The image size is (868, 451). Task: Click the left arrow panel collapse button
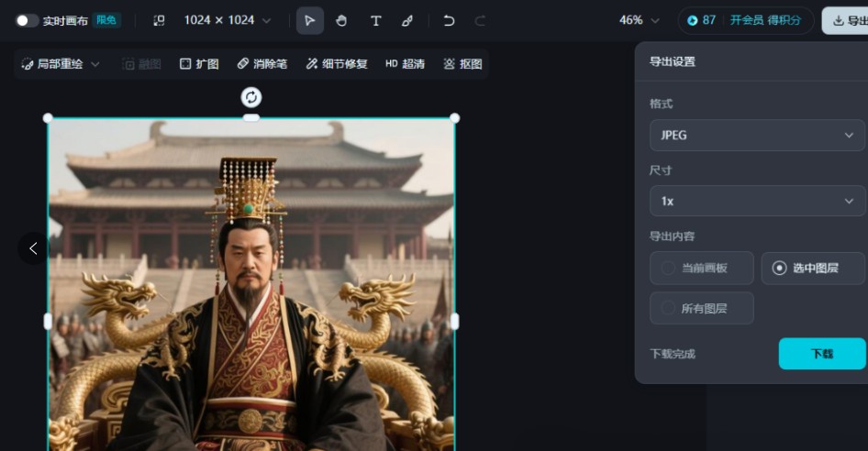pyautogui.click(x=33, y=247)
